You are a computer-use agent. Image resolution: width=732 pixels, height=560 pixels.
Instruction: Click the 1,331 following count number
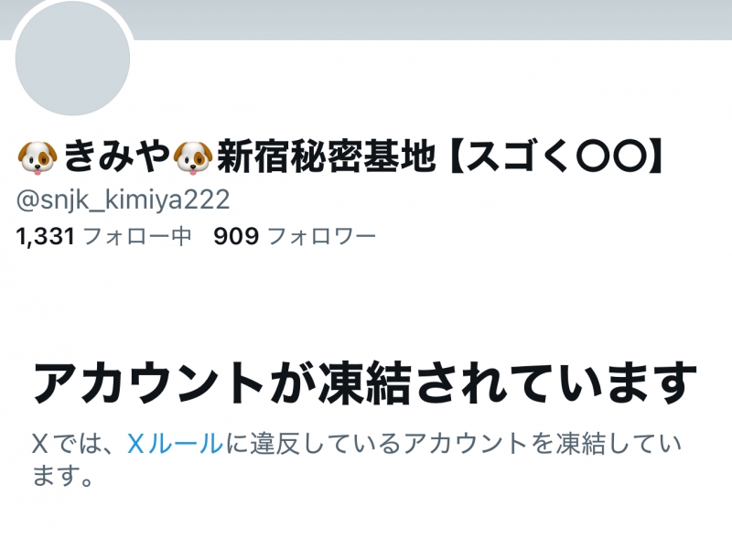coord(45,236)
